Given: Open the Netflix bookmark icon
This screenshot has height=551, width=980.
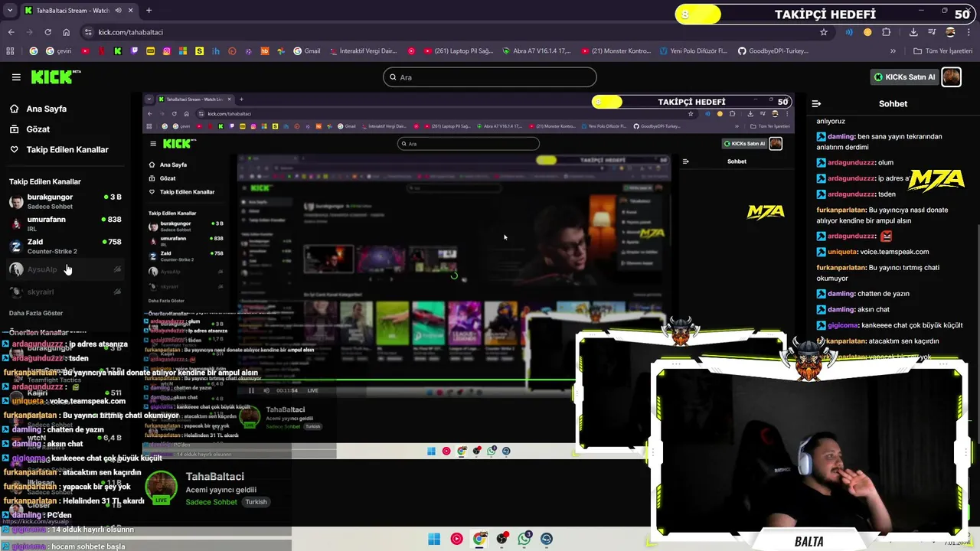Looking at the screenshot, I should coord(101,51).
